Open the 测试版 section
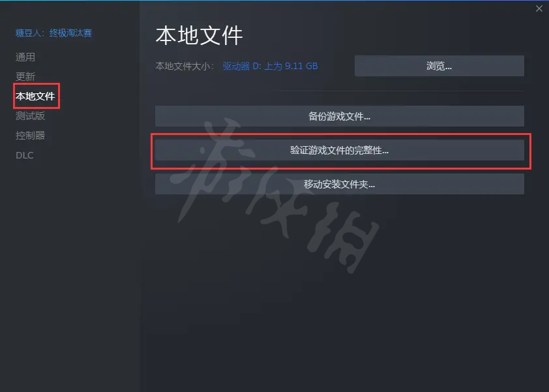 click(30, 116)
